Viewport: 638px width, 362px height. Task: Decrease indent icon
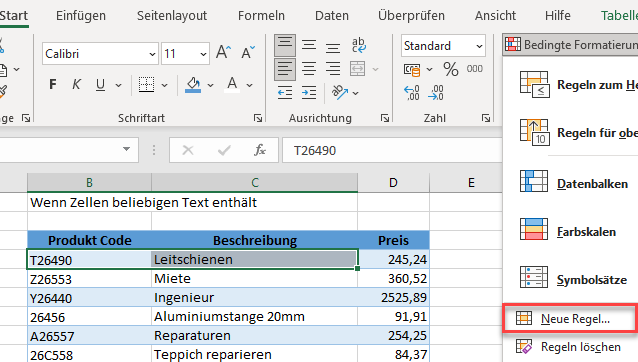click(x=285, y=93)
